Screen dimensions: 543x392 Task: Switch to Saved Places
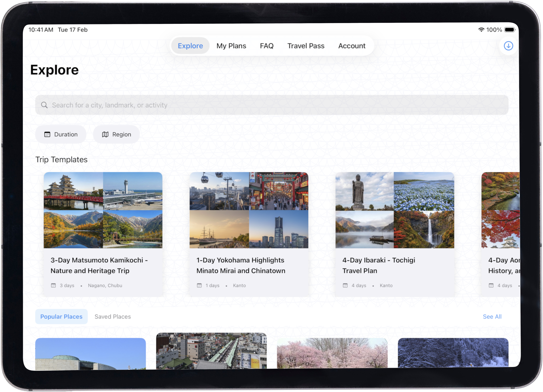pos(112,316)
